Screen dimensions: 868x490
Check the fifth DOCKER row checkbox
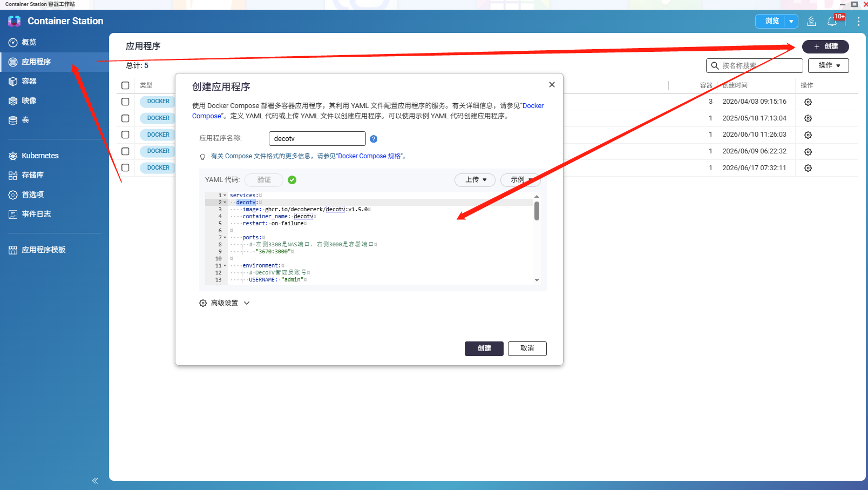(125, 167)
